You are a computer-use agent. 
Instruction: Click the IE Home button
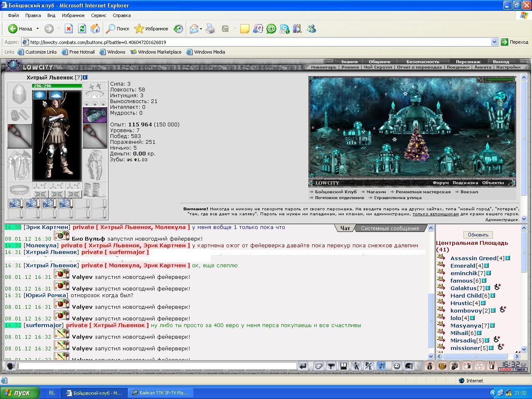click(95, 29)
